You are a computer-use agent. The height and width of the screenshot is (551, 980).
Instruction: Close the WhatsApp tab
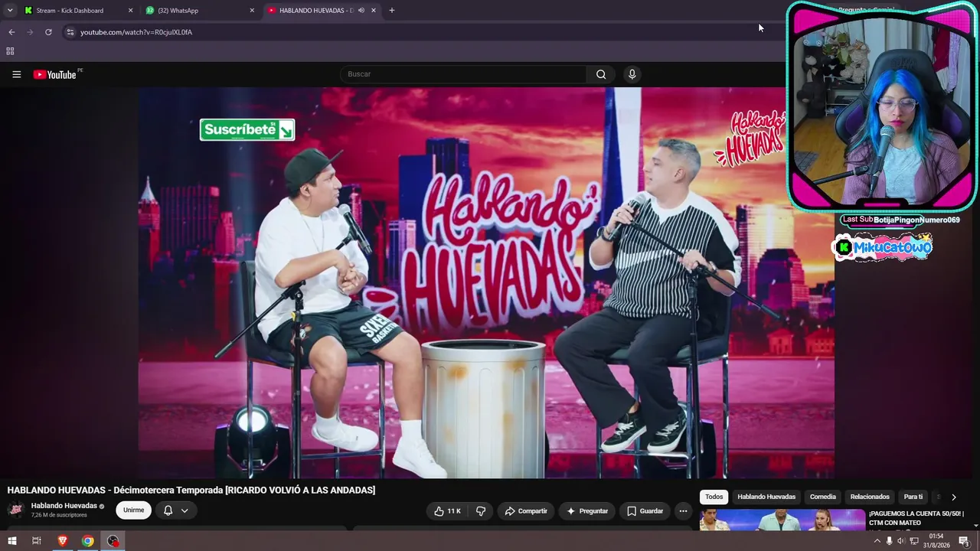[x=252, y=11]
